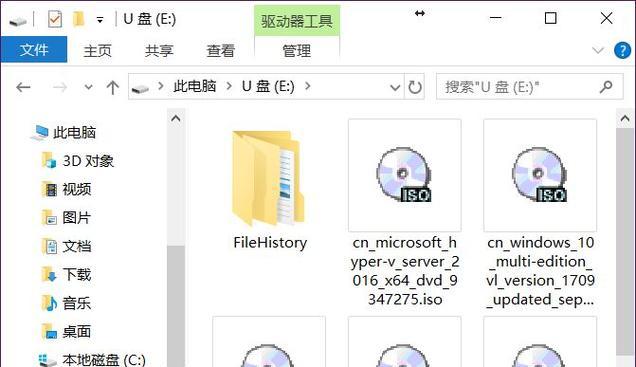Expand the chevron after 此电脑 in address bar
This screenshot has height=367, width=636.
point(229,86)
